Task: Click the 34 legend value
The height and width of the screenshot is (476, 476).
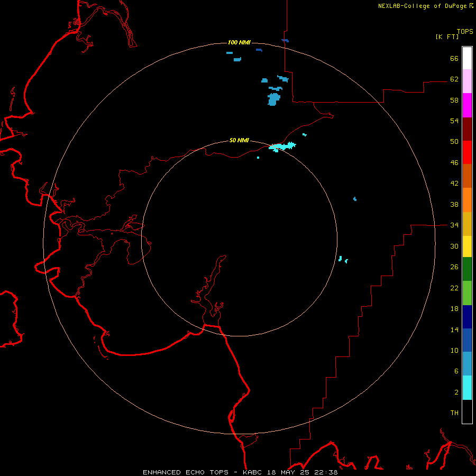Action: [454, 225]
